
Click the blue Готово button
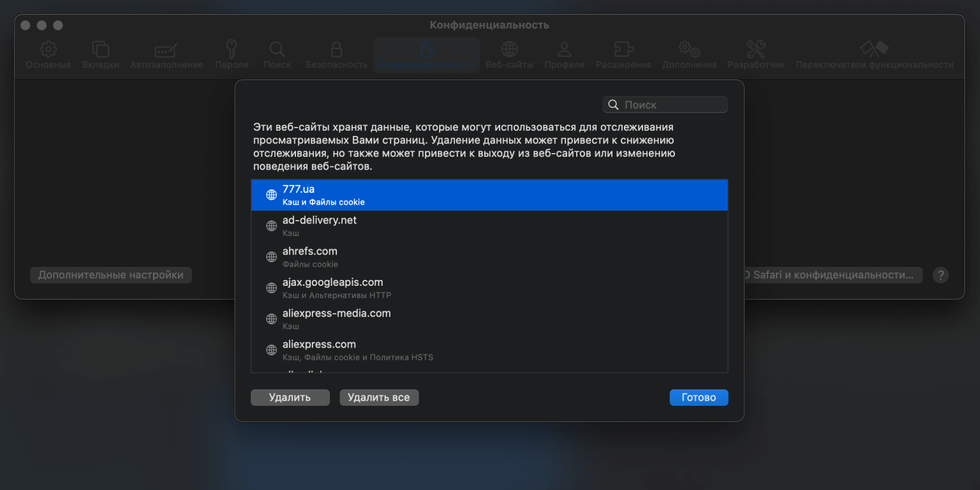pyautogui.click(x=699, y=397)
